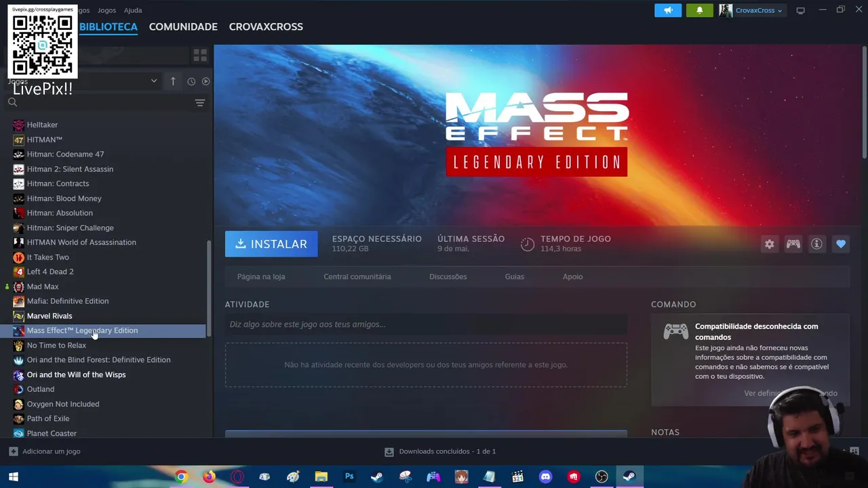
Task: Select Hitman: Blood Money
Action: pos(64,199)
